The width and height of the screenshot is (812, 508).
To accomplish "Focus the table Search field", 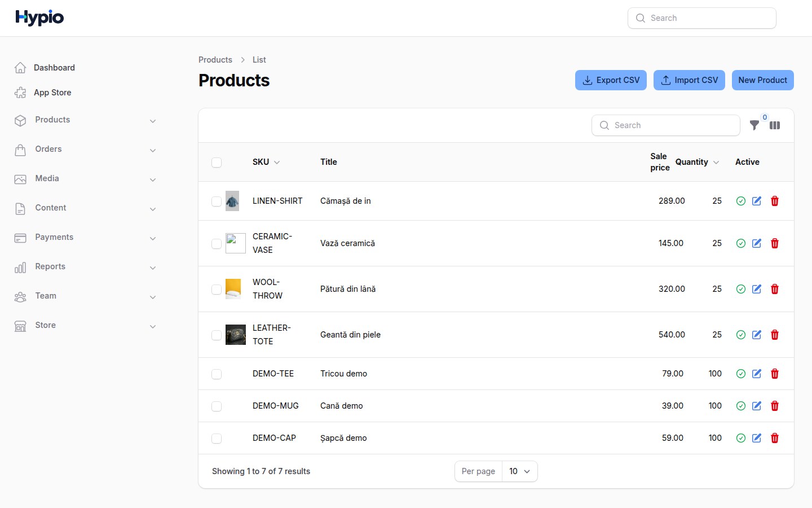I will point(666,125).
